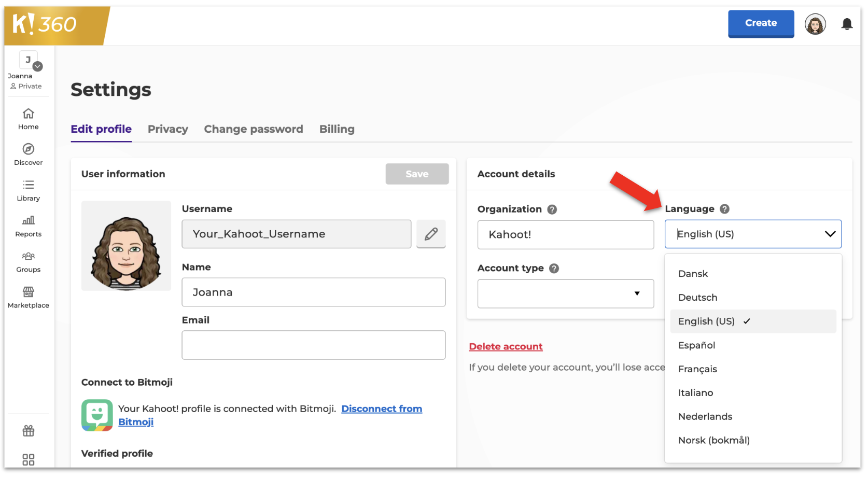This screenshot has width=868, height=477.
Task: Click the gift icon in sidebar
Action: click(x=29, y=431)
